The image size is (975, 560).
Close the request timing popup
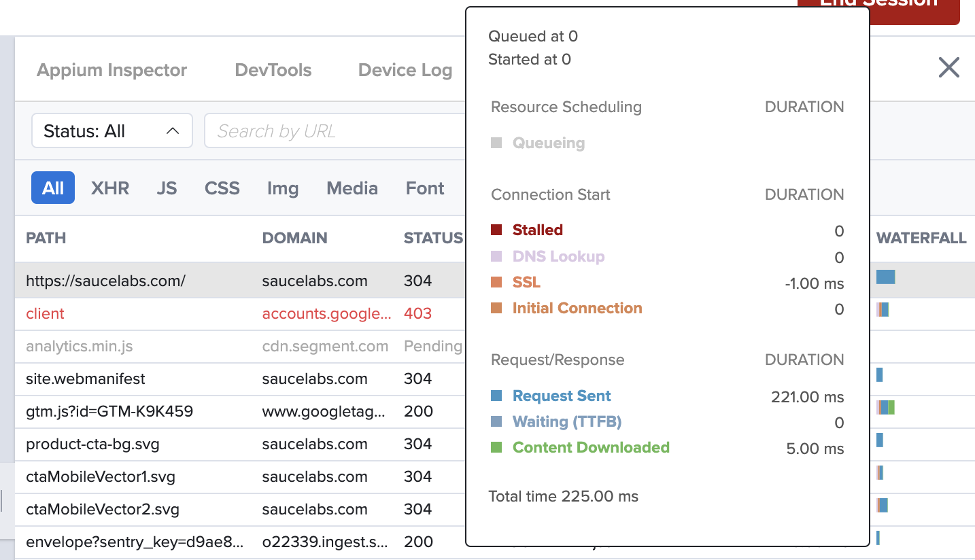948,67
